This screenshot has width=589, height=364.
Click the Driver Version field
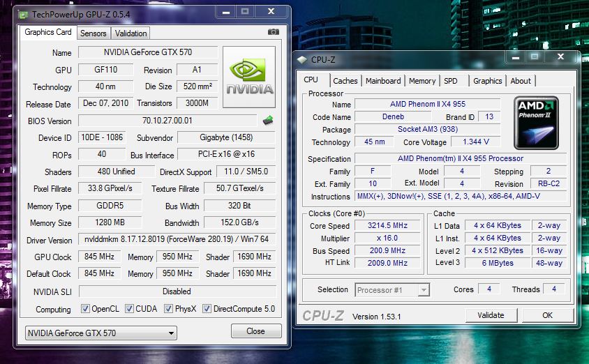click(x=177, y=239)
